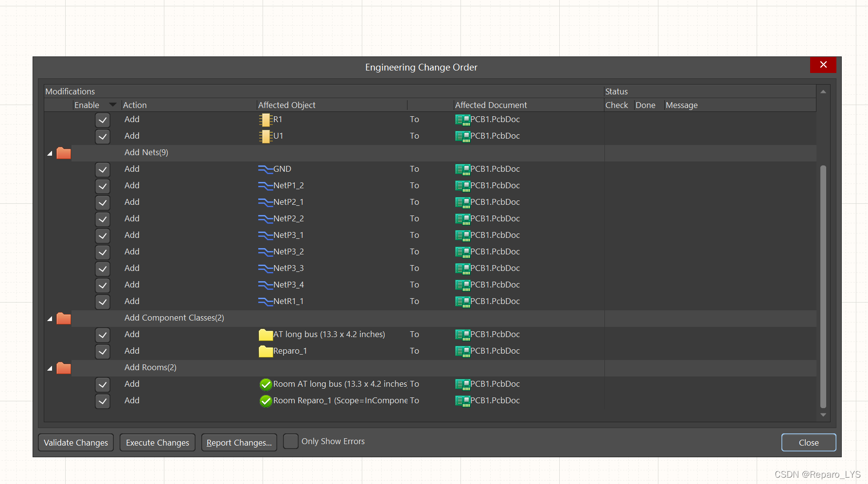Click the vertical scrollbar thumb
The image size is (868, 484).
point(823,286)
